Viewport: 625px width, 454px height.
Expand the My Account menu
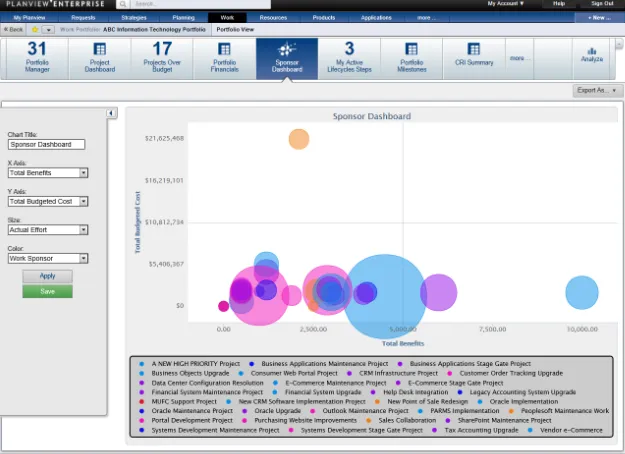(505, 4)
